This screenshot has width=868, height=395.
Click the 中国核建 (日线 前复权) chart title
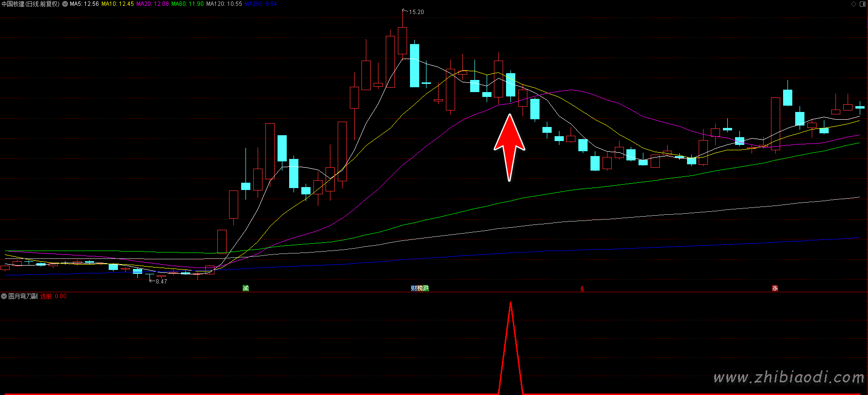pyautogui.click(x=30, y=4)
